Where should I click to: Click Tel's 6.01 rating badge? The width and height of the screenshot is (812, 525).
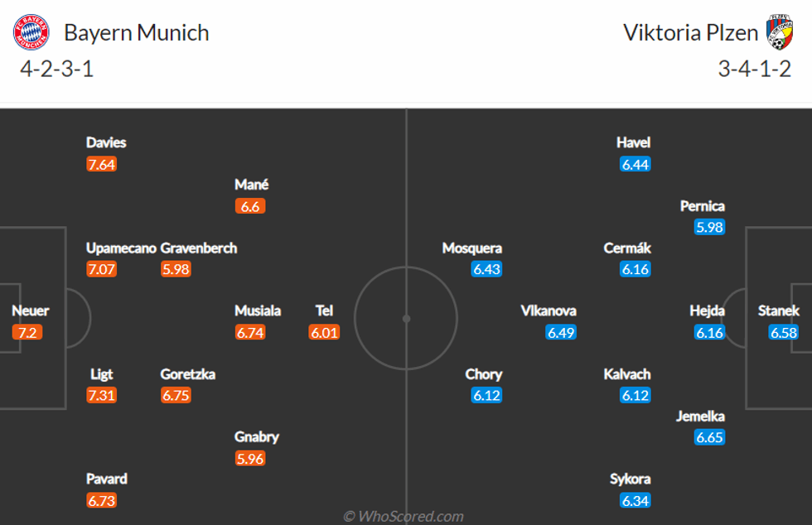point(324,332)
